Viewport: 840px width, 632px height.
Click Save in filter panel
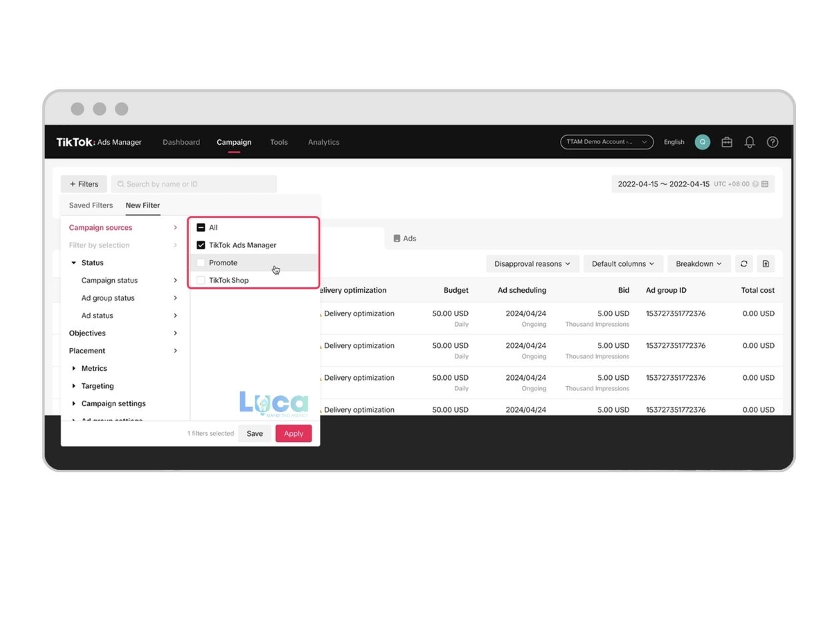coord(255,433)
